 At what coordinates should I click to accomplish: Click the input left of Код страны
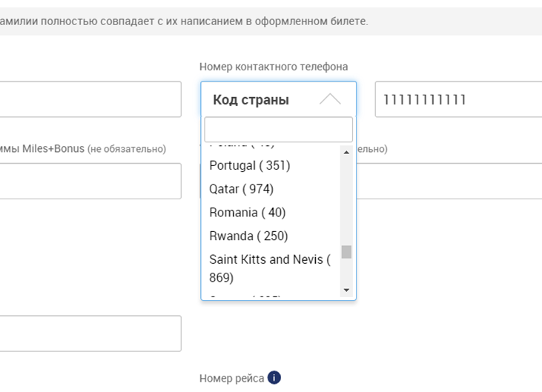click(x=89, y=99)
